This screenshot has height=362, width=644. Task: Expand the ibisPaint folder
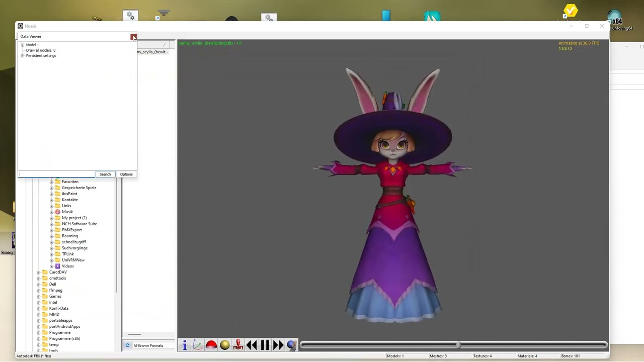51,194
